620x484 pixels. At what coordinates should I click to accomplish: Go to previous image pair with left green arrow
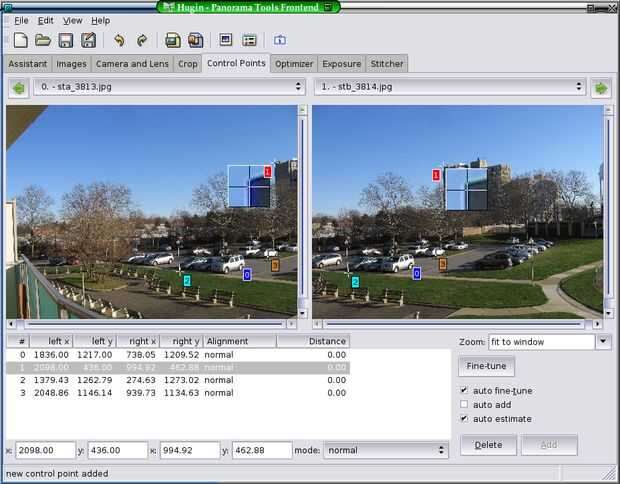pos(19,88)
